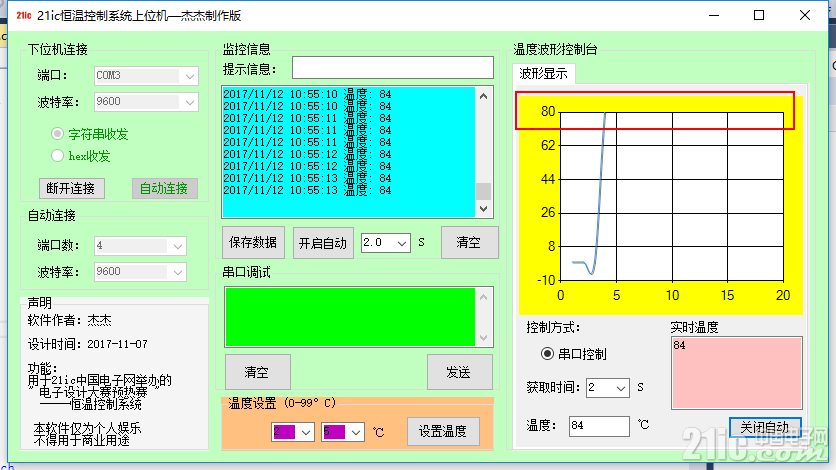Screen dimensions: 836x470
Task: Click the chart x-axis label 20
Action: 783,295
